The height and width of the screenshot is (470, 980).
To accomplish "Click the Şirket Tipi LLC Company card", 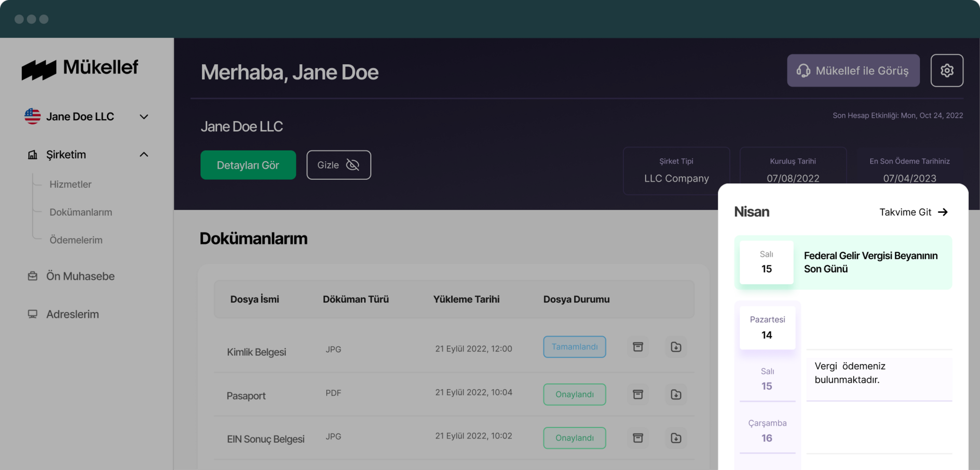I will click(676, 171).
